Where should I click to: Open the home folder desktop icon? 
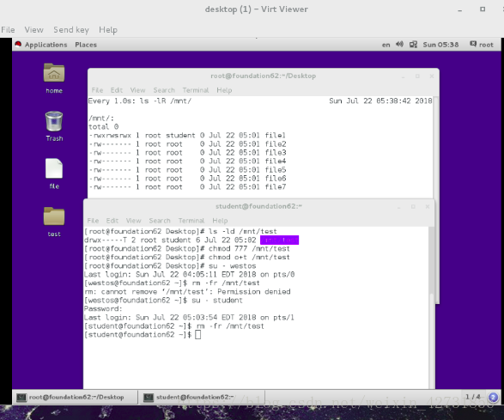click(54, 73)
